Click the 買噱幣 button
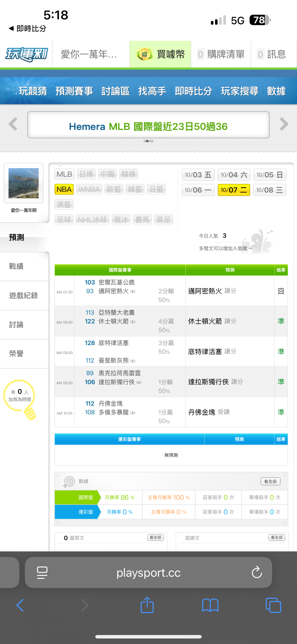 pos(160,54)
